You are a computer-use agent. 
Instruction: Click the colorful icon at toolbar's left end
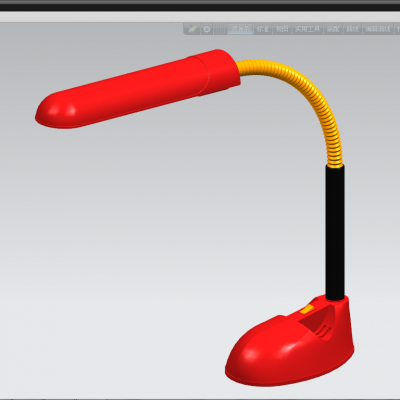(192, 29)
